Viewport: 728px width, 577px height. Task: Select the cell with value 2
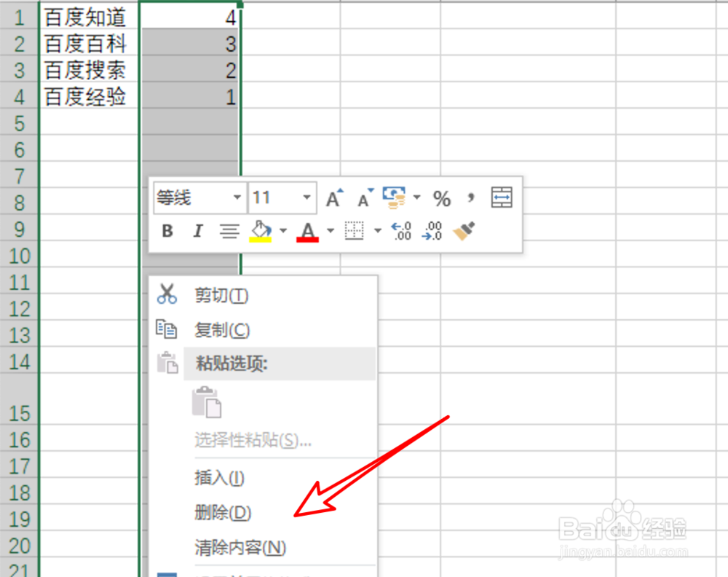pyautogui.click(x=189, y=70)
